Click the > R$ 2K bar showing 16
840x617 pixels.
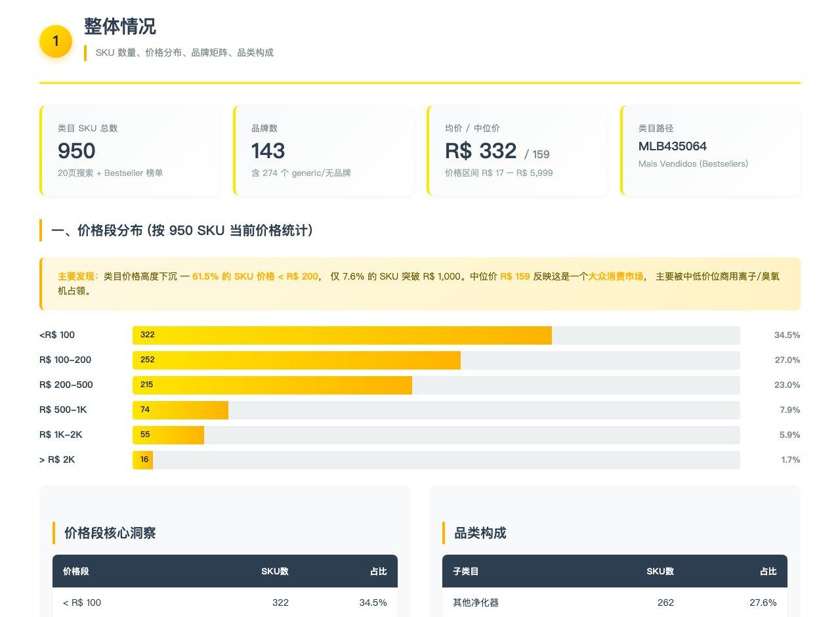point(142,459)
